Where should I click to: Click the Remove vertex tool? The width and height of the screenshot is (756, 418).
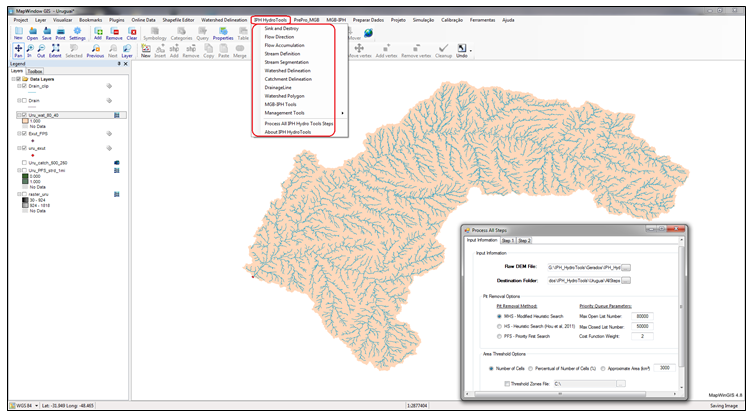click(416, 50)
